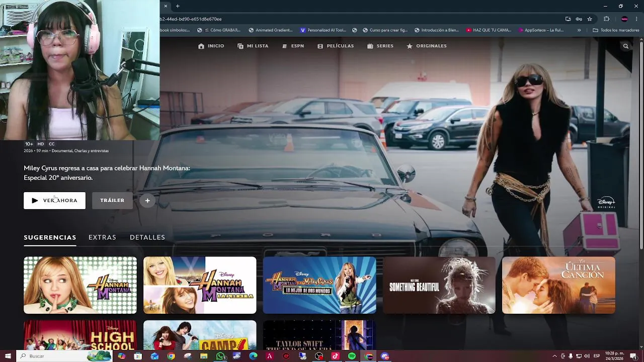Open the Something Beautiful thumbnail
The image size is (644, 362).
[x=439, y=285]
